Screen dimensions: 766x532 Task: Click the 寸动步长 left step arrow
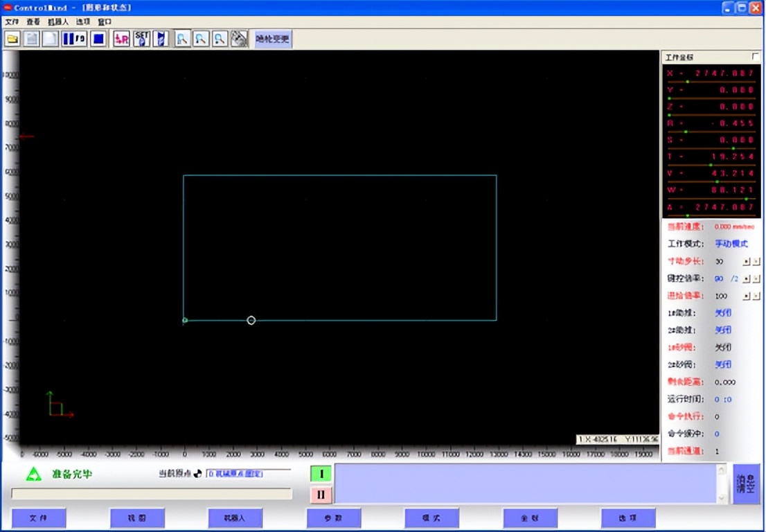click(747, 262)
